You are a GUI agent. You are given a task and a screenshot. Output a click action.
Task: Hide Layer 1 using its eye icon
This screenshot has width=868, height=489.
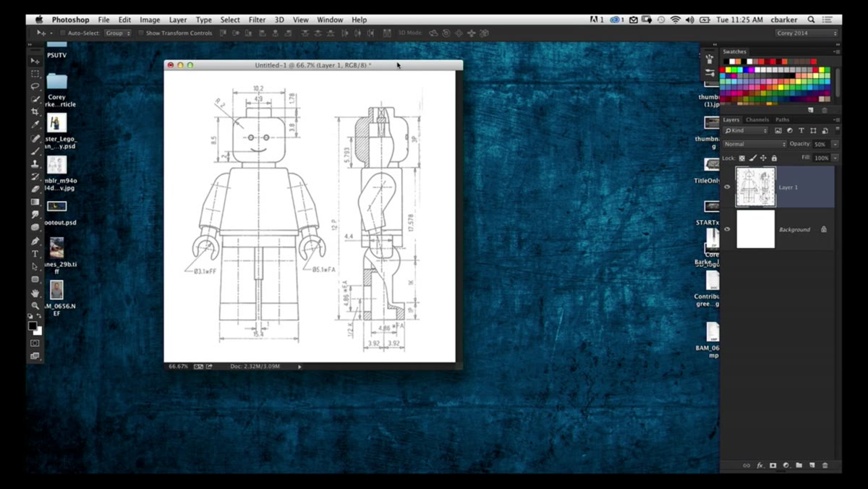[x=727, y=187]
